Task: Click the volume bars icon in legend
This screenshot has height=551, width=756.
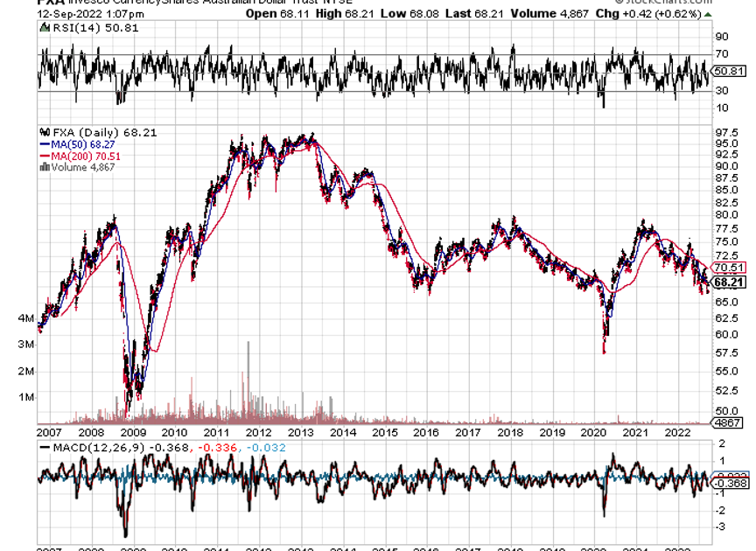Action: [x=44, y=167]
